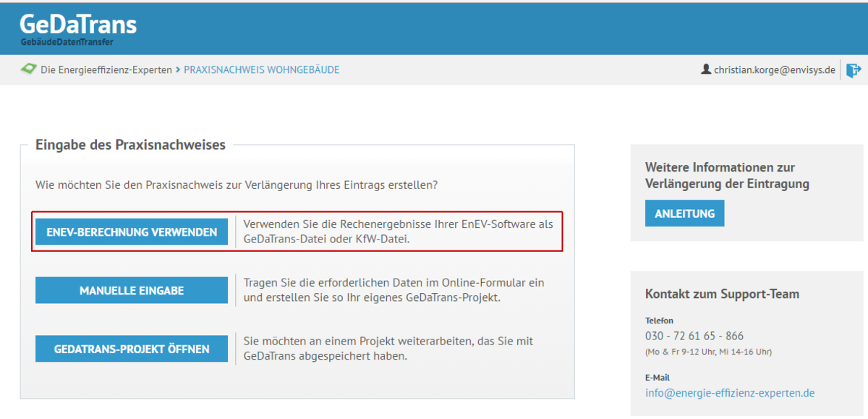Choose the MANUELLE EINGABE button
868x419 pixels.
click(132, 290)
